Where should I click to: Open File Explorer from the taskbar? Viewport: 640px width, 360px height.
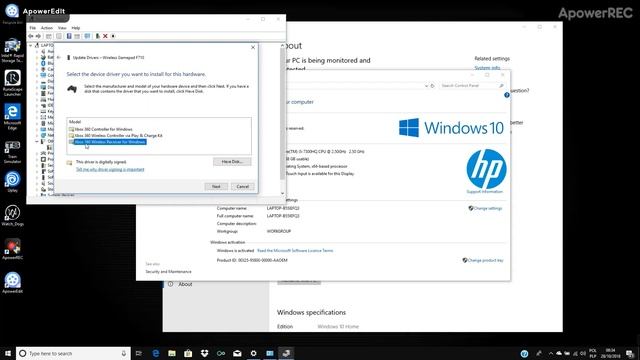tap(172, 353)
